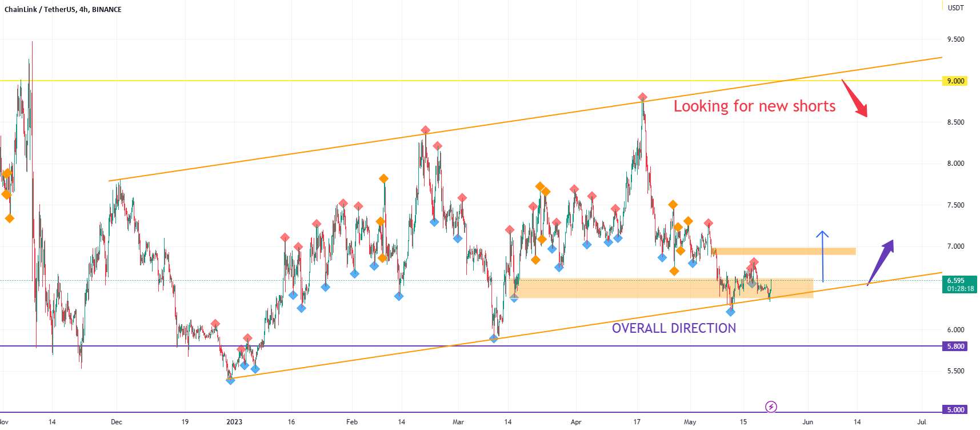
Task: Select the purple 5.800 price label
Action: (x=955, y=347)
